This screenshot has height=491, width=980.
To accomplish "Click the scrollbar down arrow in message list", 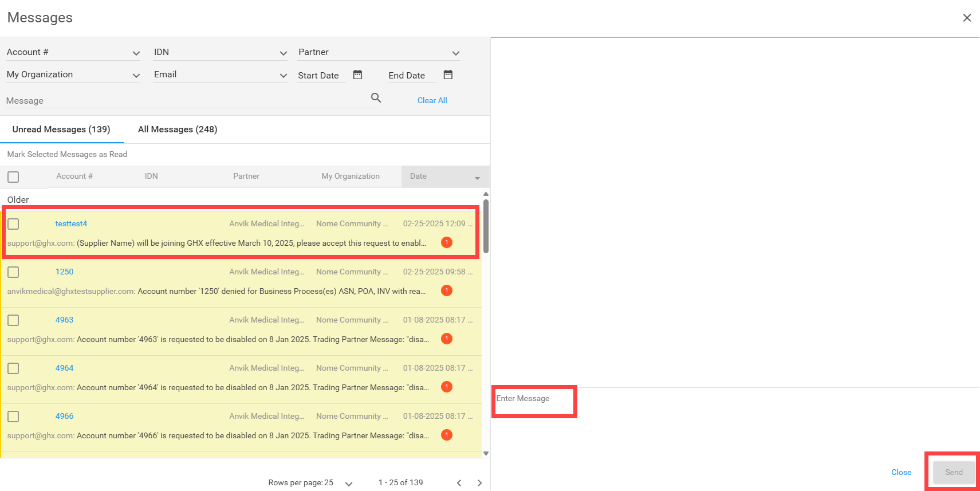I will pyautogui.click(x=486, y=453).
